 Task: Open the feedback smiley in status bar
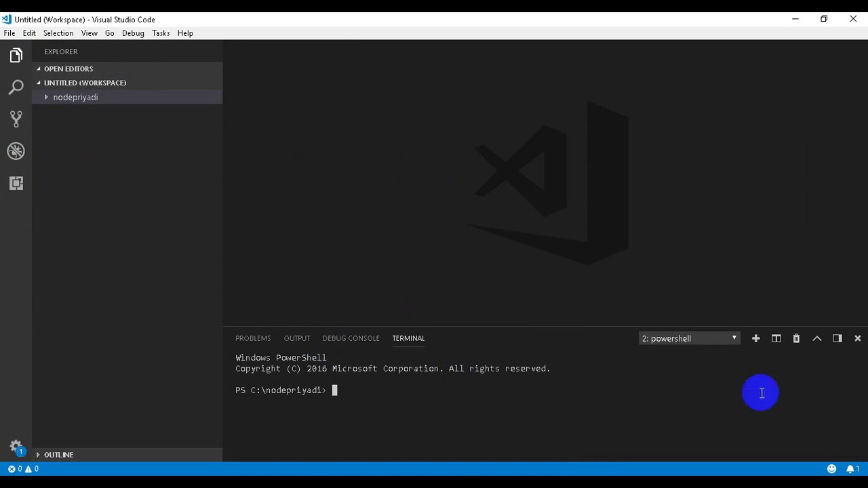(x=831, y=468)
